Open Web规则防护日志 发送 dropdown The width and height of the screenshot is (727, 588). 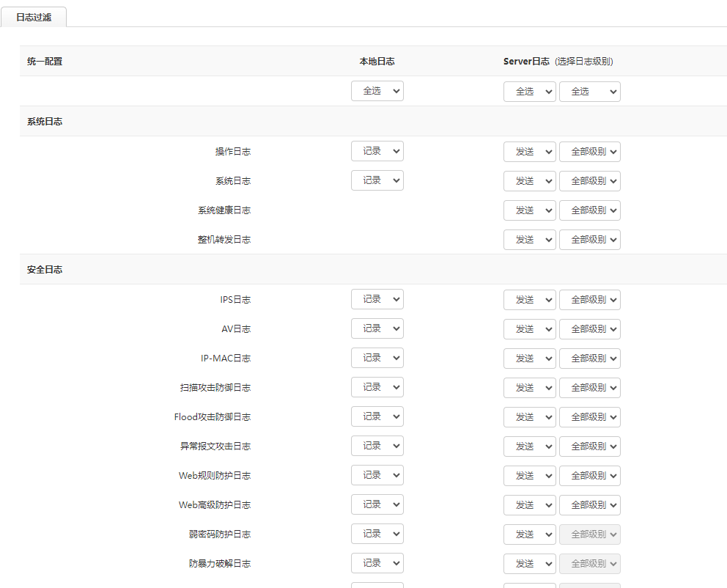pos(529,475)
